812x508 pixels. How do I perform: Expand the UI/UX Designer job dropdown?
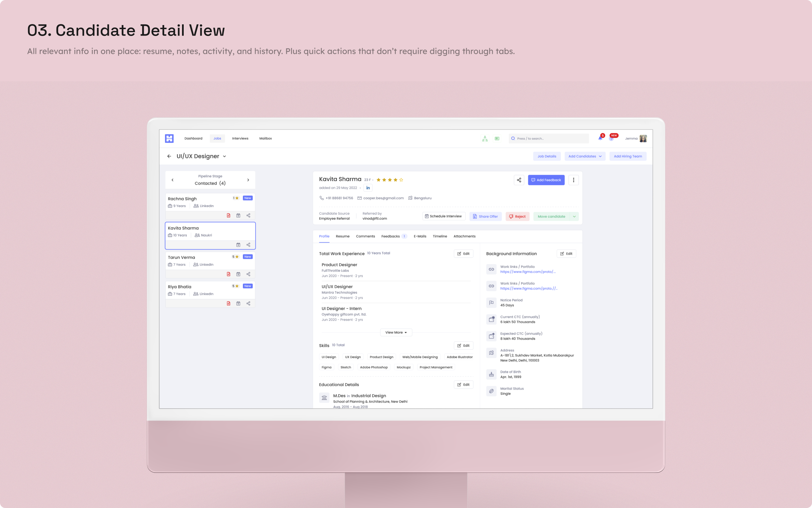[x=224, y=156]
